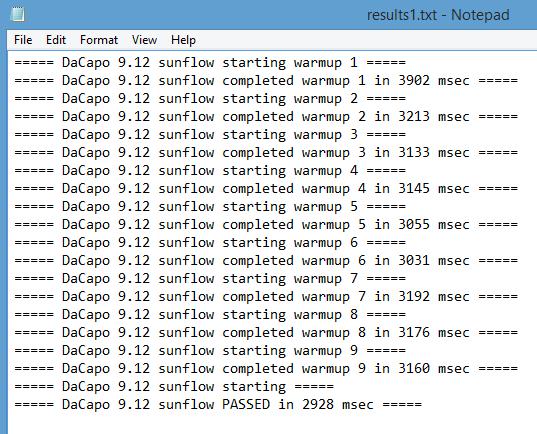This screenshot has width=537, height=434.
Task: Click the value 3055 in warmup 5 line
Action: tap(414, 224)
